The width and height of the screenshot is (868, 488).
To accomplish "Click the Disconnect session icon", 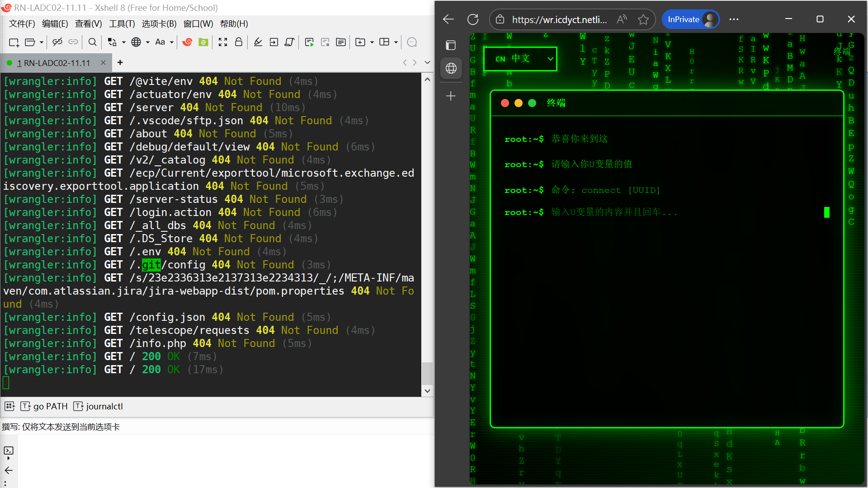I will click(57, 42).
